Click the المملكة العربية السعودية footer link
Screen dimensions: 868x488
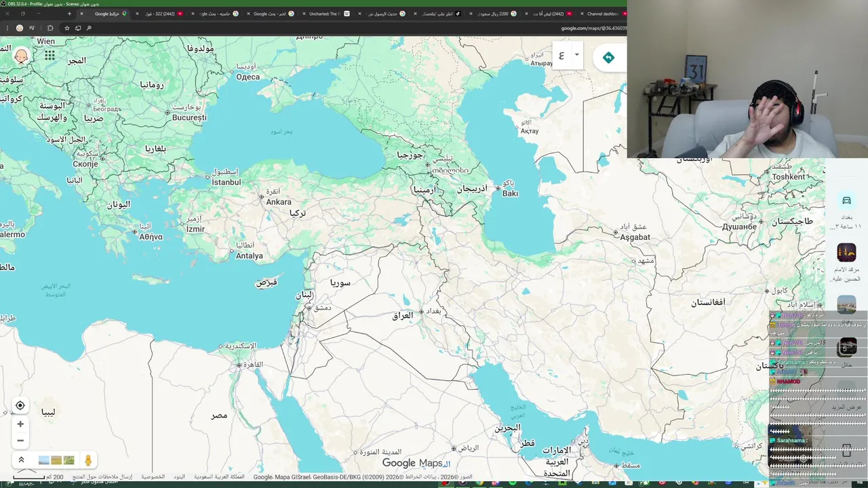(219, 477)
